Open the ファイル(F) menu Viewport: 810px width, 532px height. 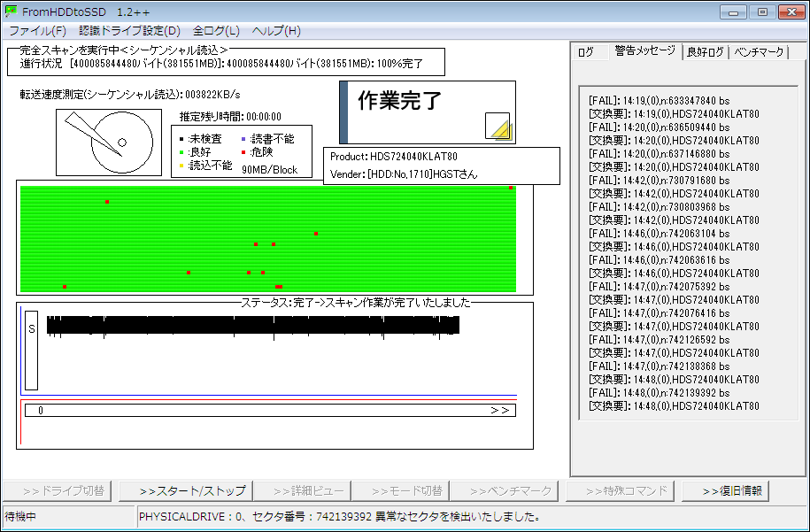point(38,31)
